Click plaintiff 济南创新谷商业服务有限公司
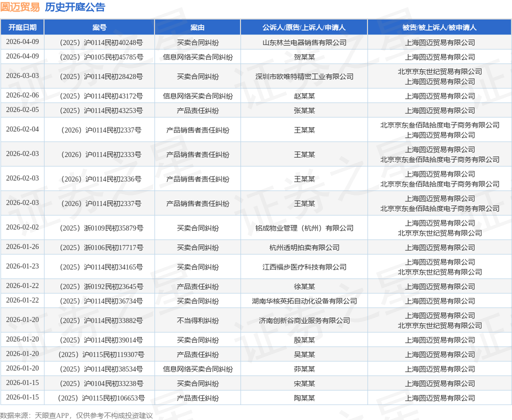Image resolution: width=512 pixels, height=420 pixels. tap(304, 320)
